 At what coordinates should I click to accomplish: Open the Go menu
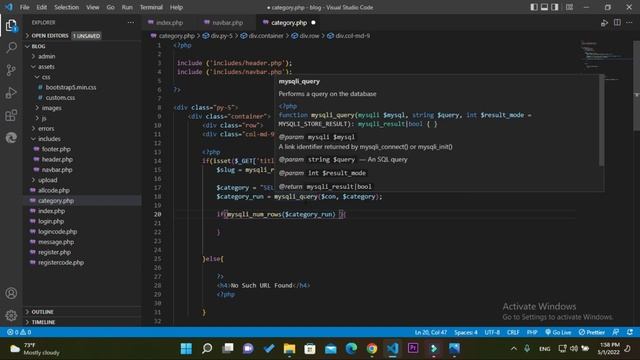click(111, 7)
